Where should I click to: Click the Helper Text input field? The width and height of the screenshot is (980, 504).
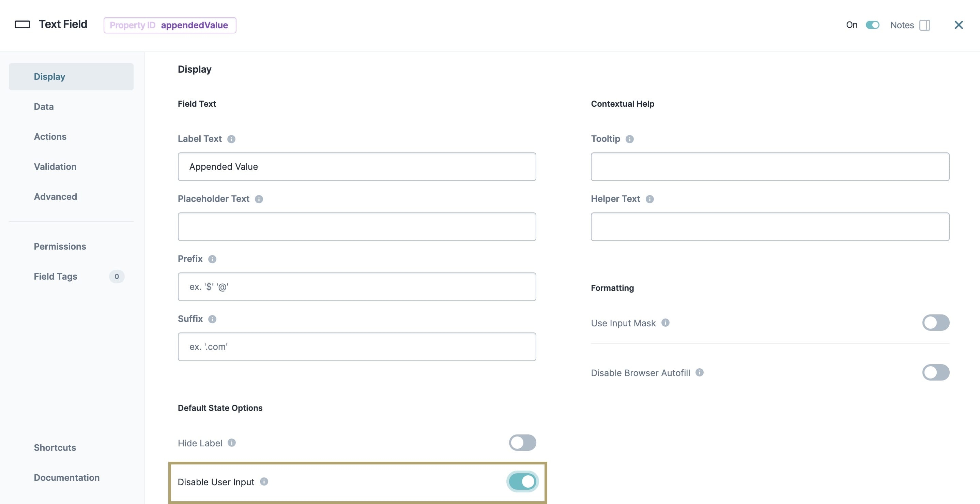770,227
